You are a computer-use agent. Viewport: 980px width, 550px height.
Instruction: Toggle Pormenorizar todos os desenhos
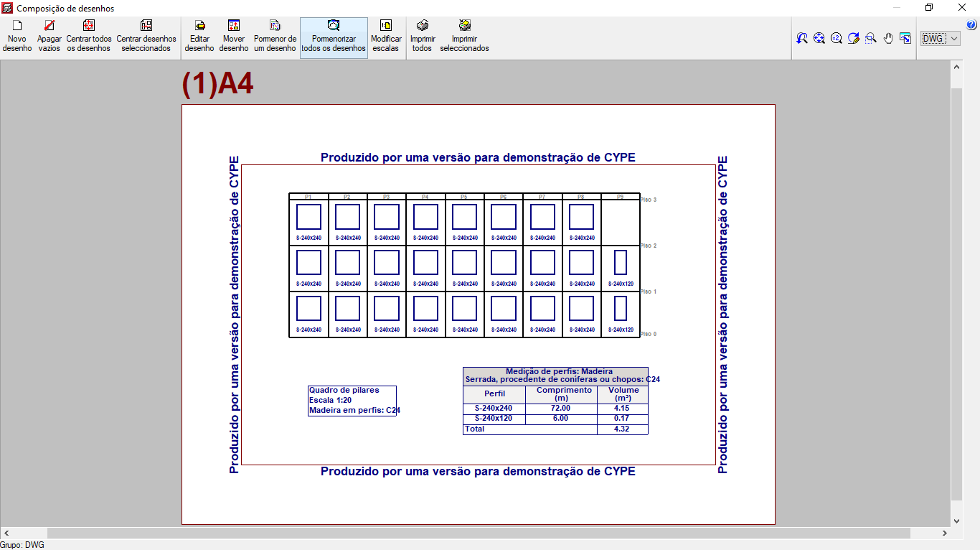tap(334, 37)
